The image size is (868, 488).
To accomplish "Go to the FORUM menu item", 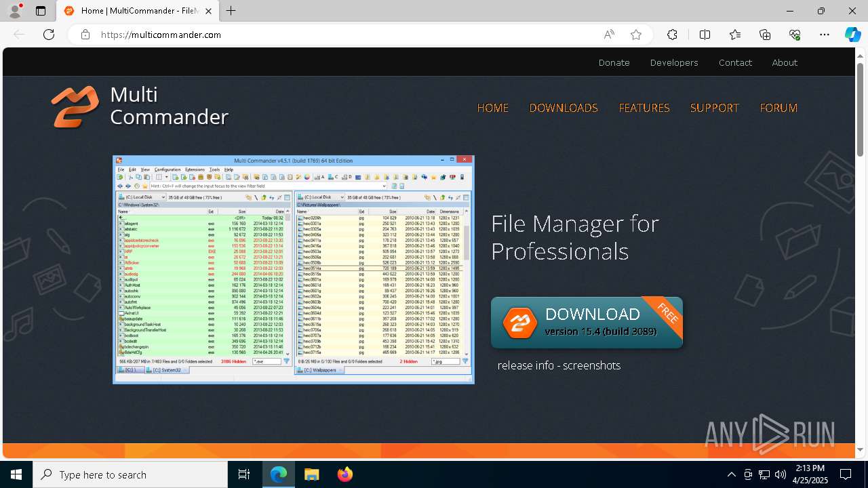I will pos(778,108).
